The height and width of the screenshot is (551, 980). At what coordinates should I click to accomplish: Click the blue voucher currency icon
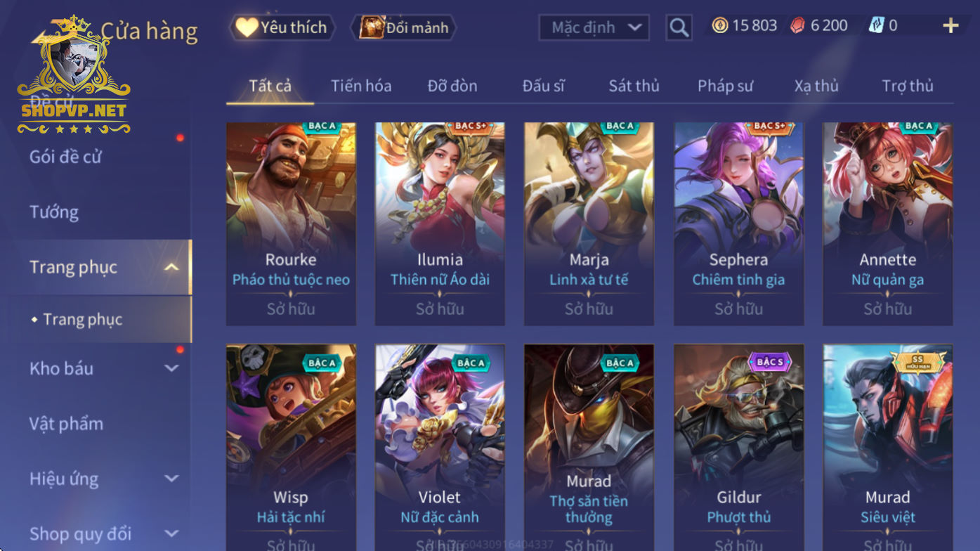[x=876, y=26]
